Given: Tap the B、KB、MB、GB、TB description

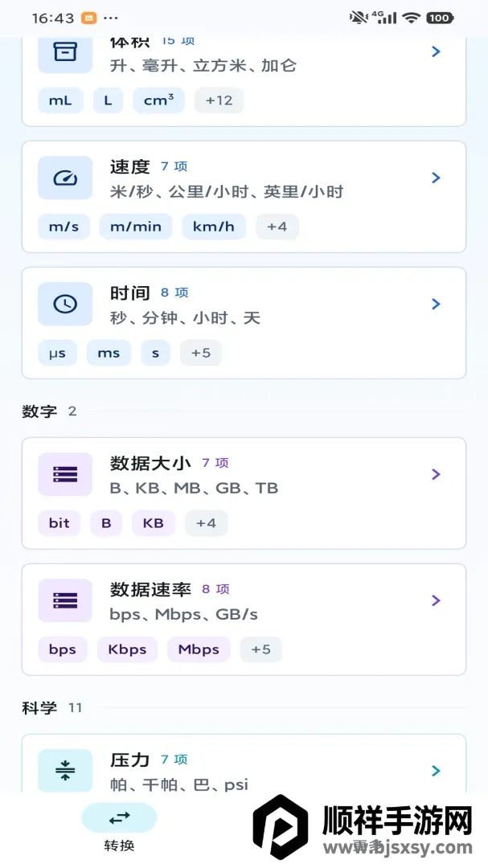Looking at the screenshot, I should click(x=194, y=489).
